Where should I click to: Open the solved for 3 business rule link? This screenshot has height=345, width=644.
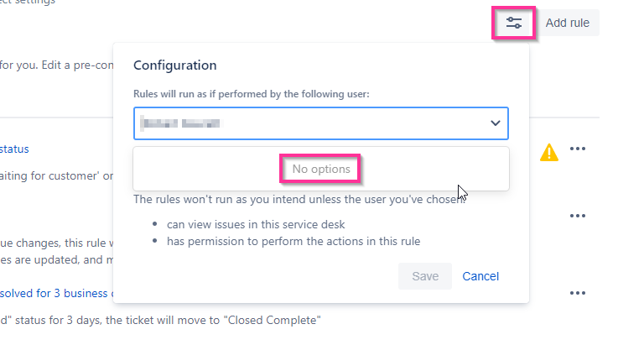[55, 293]
